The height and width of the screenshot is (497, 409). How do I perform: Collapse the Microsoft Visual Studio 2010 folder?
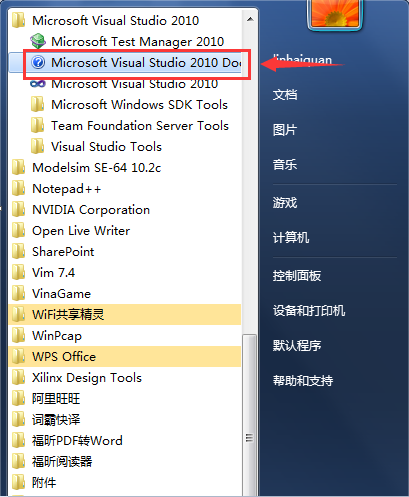(125, 20)
